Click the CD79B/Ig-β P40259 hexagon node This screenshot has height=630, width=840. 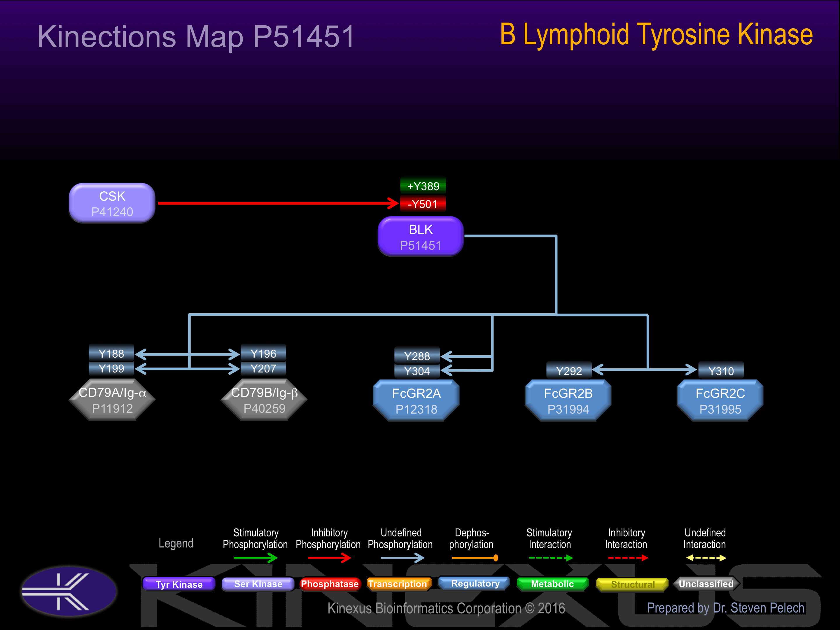pyautogui.click(x=264, y=400)
